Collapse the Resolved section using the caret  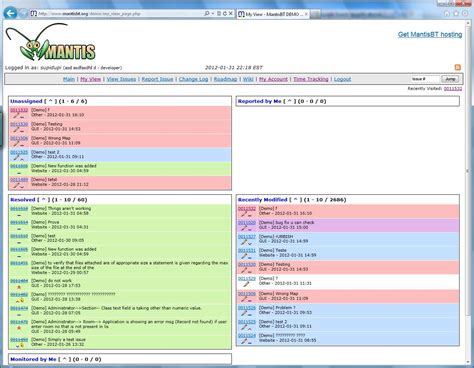[x=43, y=200]
